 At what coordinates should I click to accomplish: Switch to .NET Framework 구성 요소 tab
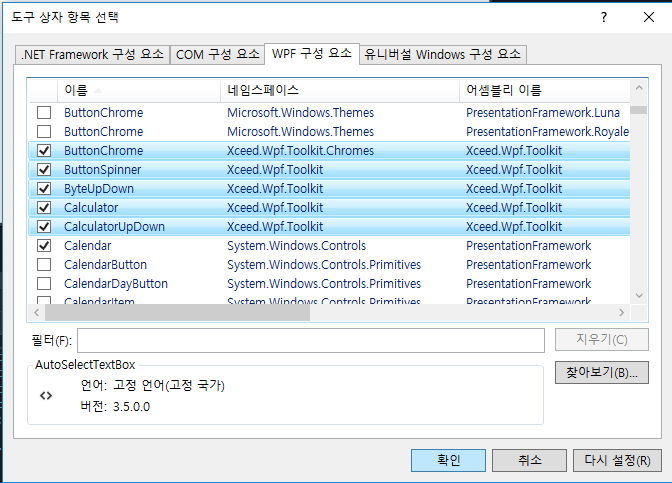point(93,55)
